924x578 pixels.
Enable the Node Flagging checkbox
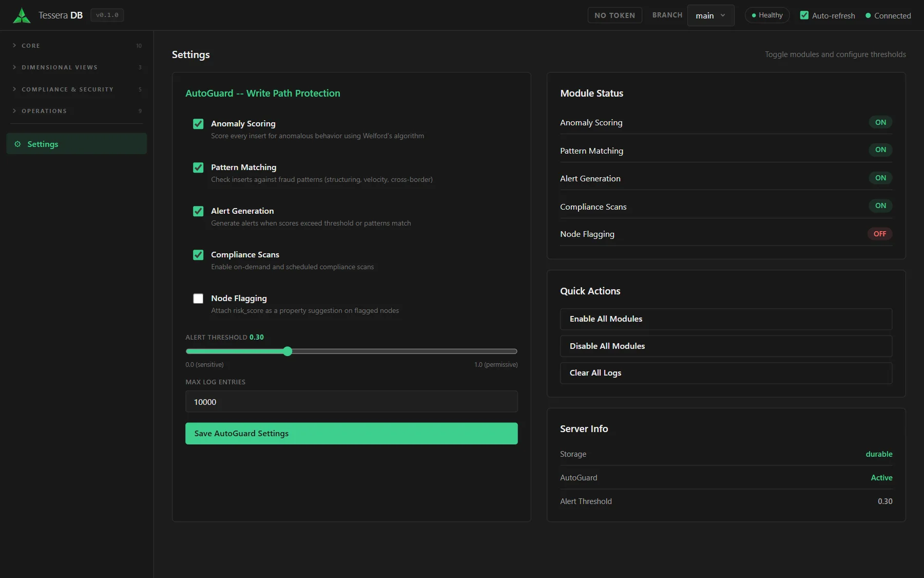[x=198, y=299]
